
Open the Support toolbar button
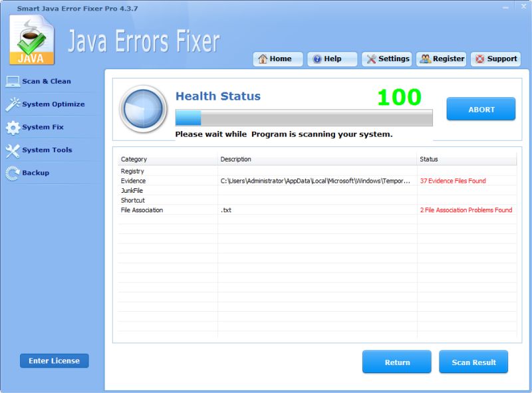pos(495,59)
